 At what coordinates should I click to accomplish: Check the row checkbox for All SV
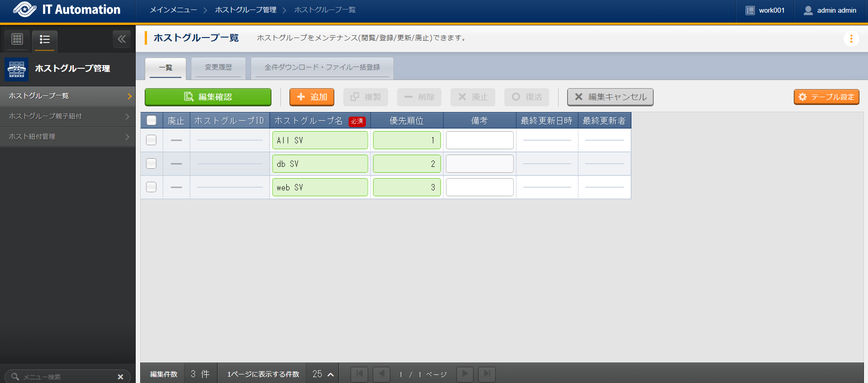pyautogui.click(x=152, y=140)
